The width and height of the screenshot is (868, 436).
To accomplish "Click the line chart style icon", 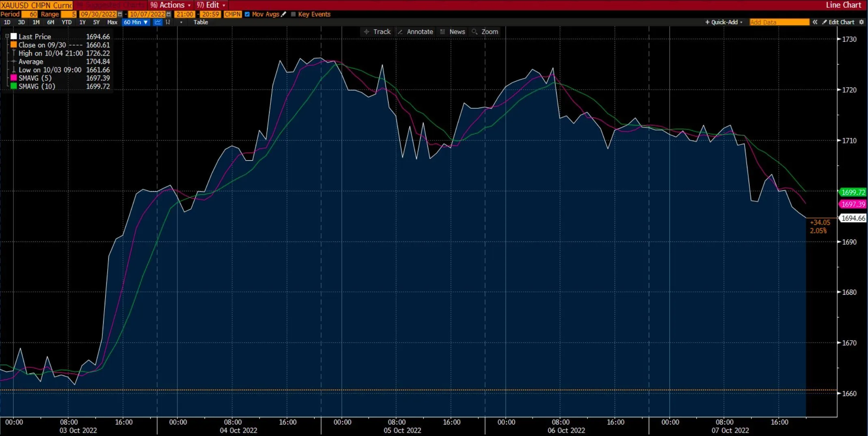I will tap(158, 22).
